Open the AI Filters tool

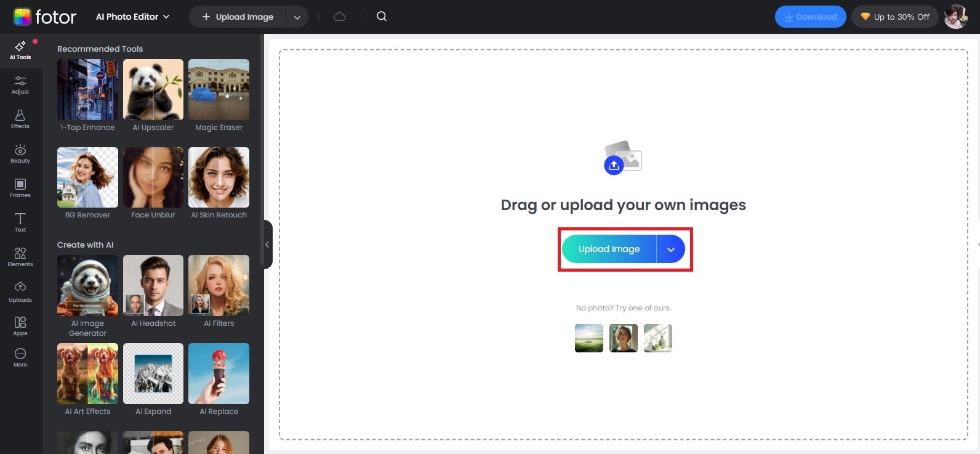point(219,291)
